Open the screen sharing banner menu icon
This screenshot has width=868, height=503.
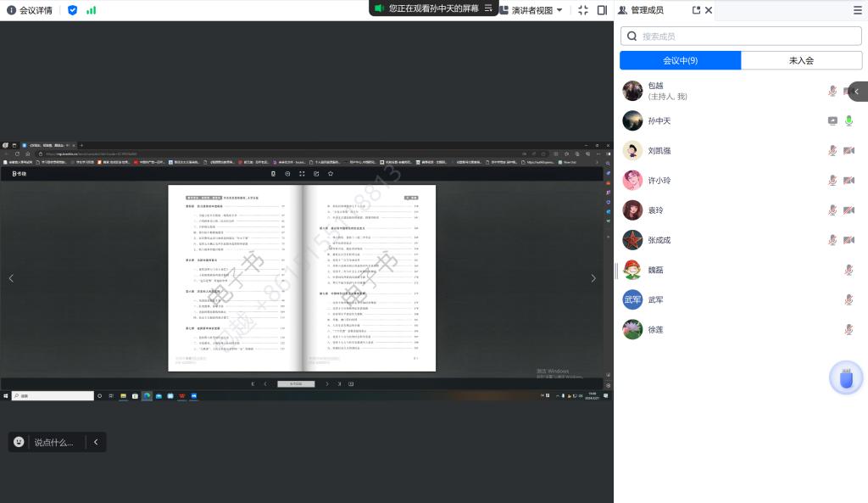click(x=488, y=8)
